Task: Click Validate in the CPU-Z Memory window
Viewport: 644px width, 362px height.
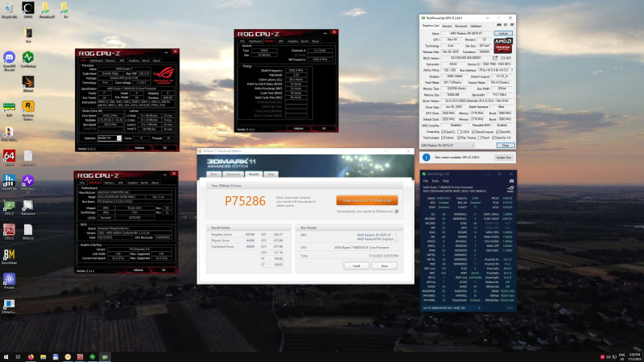Action: point(298,129)
